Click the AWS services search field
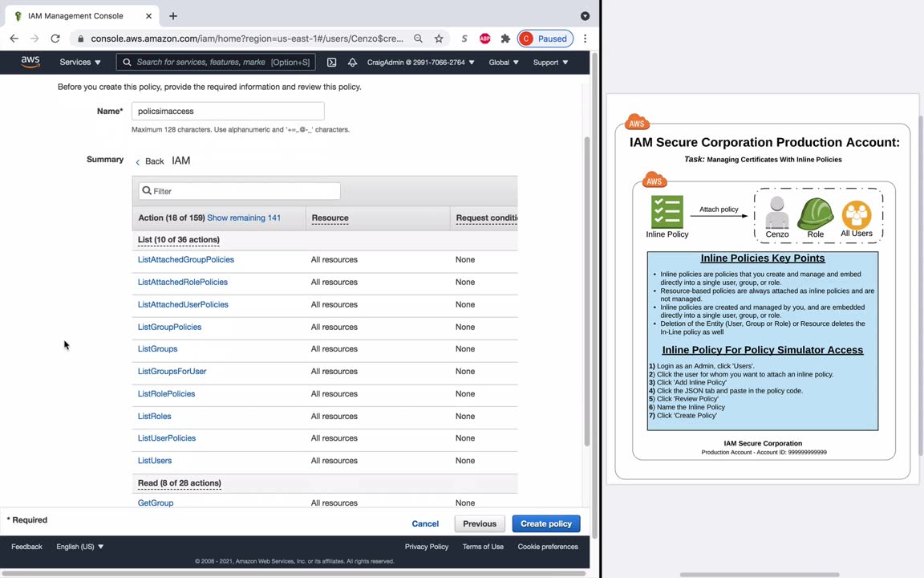 216,62
